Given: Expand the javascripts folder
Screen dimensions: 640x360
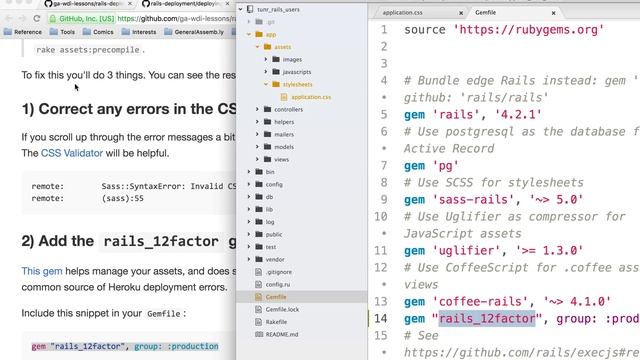Looking at the screenshot, I should point(266,72).
